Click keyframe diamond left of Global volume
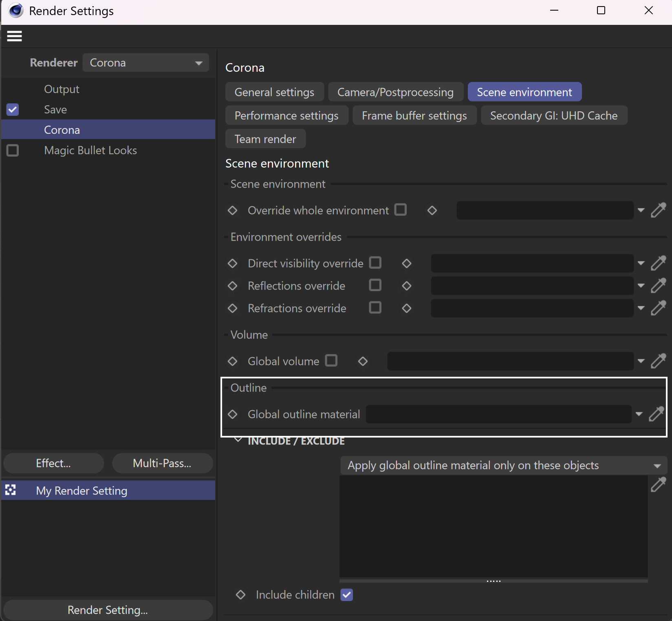Screen dimensions: 672x621 pyautogui.click(x=233, y=361)
